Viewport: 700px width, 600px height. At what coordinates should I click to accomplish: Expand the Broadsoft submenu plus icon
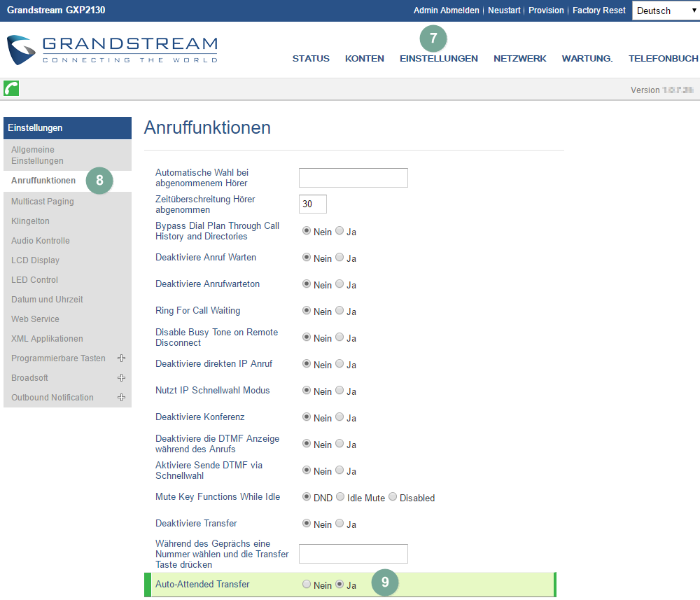(121, 378)
